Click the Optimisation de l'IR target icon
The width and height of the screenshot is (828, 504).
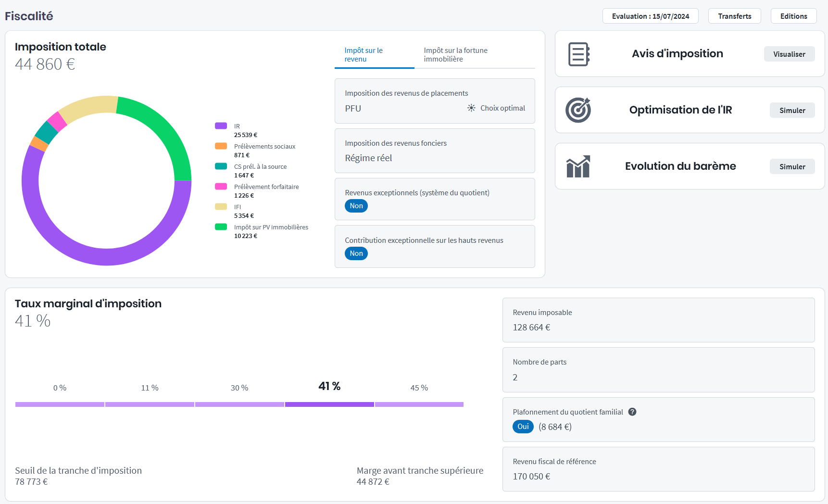(x=578, y=110)
